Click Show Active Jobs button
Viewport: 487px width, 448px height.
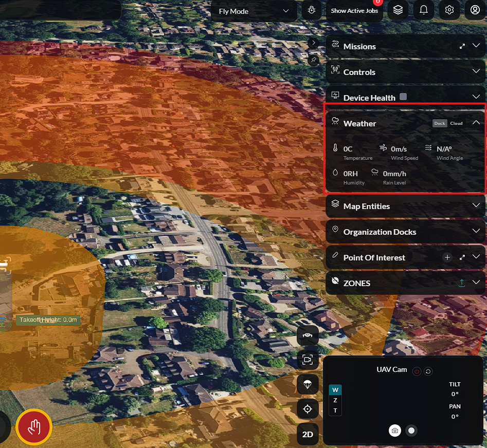pyautogui.click(x=354, y=11)
